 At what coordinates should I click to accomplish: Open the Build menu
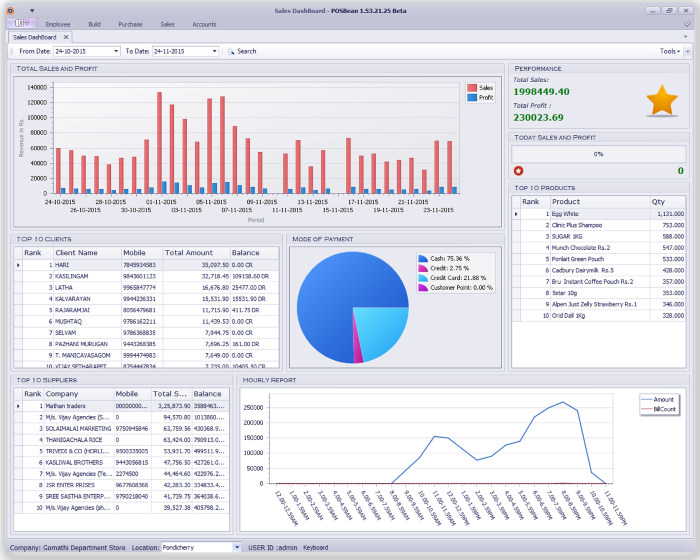pyautogui.click(x=94, y=25)
